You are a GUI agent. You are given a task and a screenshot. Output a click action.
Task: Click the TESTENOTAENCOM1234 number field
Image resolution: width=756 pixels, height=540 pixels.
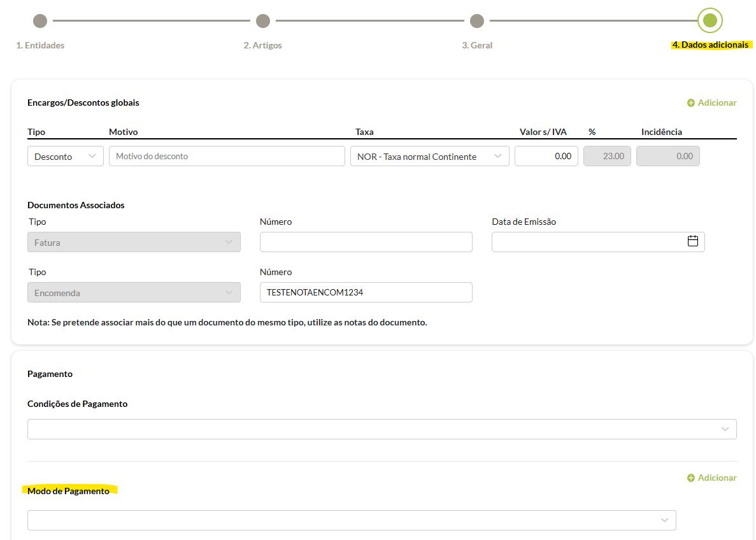366,292
